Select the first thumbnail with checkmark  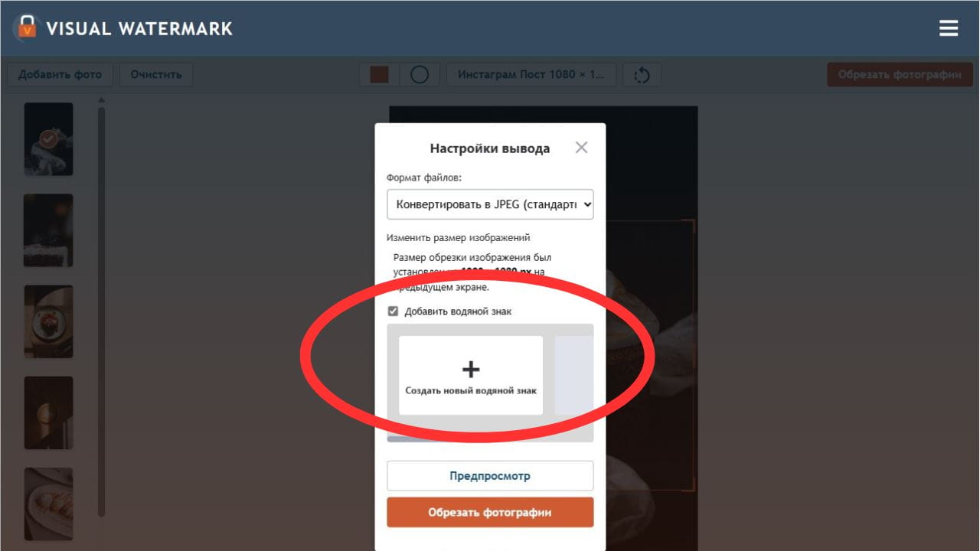48,139
